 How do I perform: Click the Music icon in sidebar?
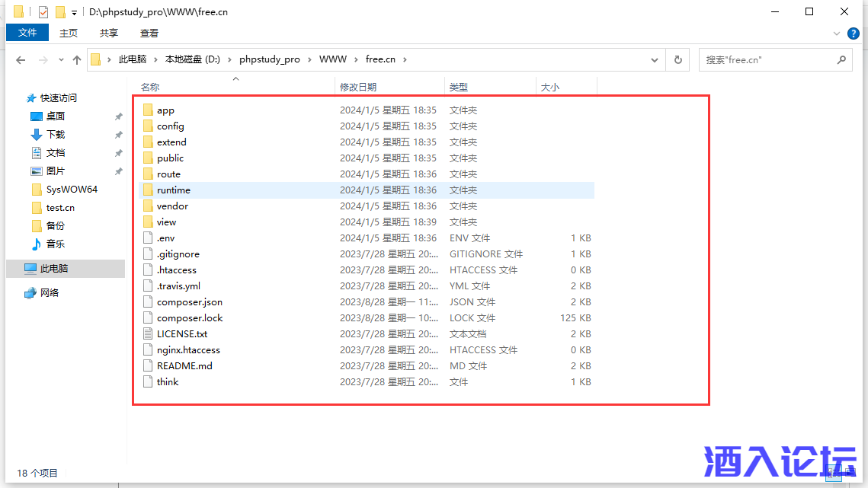(36, 244)
